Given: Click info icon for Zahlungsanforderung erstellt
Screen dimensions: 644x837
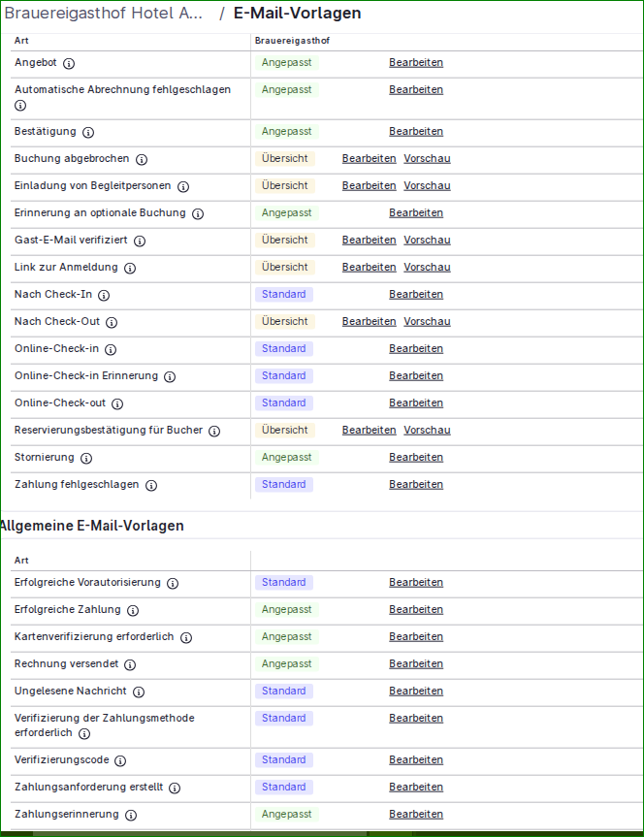Looking at the screenshot, I should [175, 788].
